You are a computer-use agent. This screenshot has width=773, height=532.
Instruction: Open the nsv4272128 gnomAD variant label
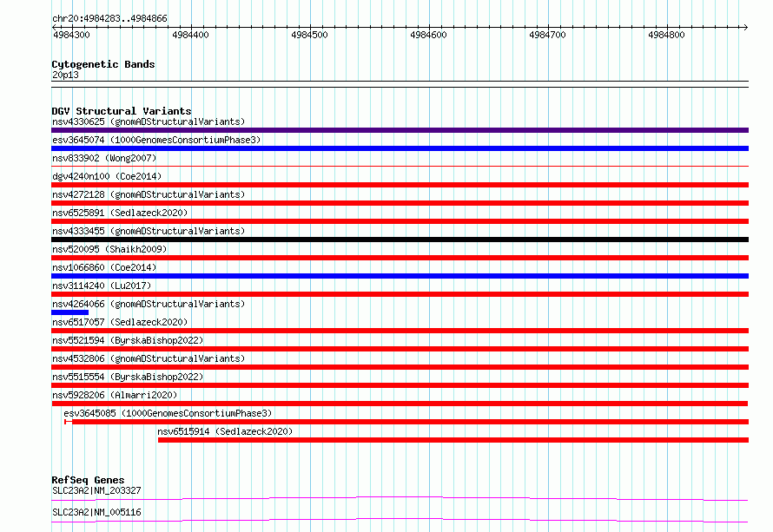tap(149, 194)
